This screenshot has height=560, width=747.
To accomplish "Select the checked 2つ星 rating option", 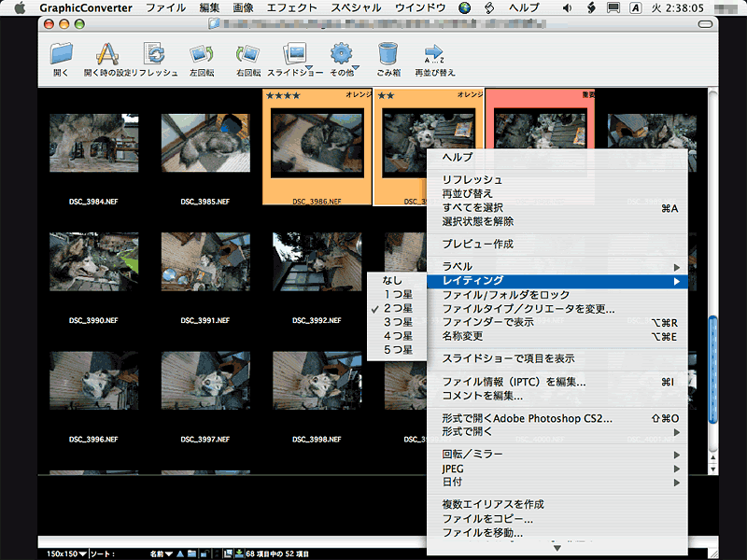I will [398, 308].
